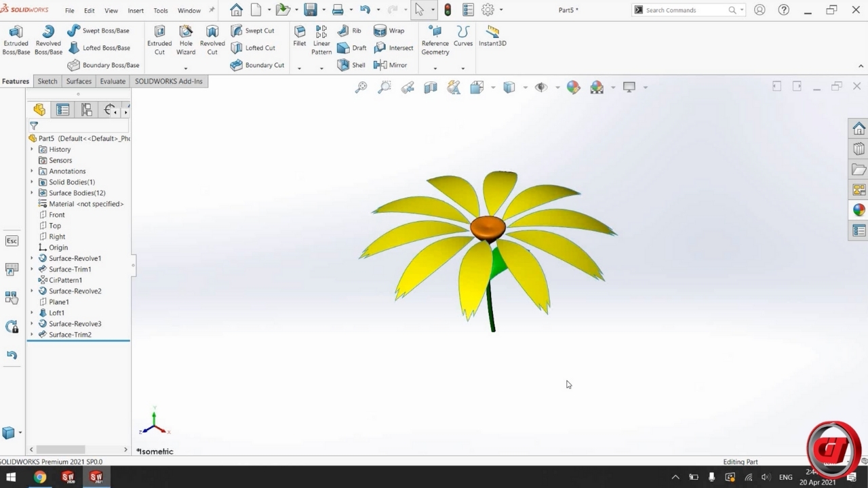Click the Mirror feature icon

coord(390,65)
